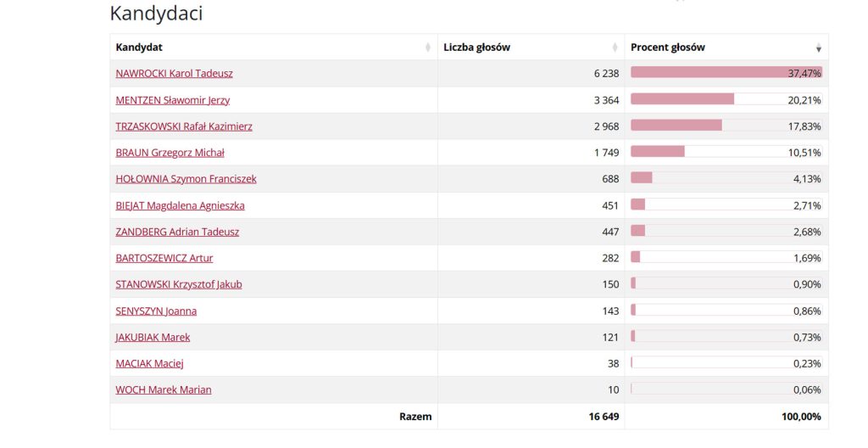Open BIEJAT Magdalena Agnieszka link

(x=180, y=205)
